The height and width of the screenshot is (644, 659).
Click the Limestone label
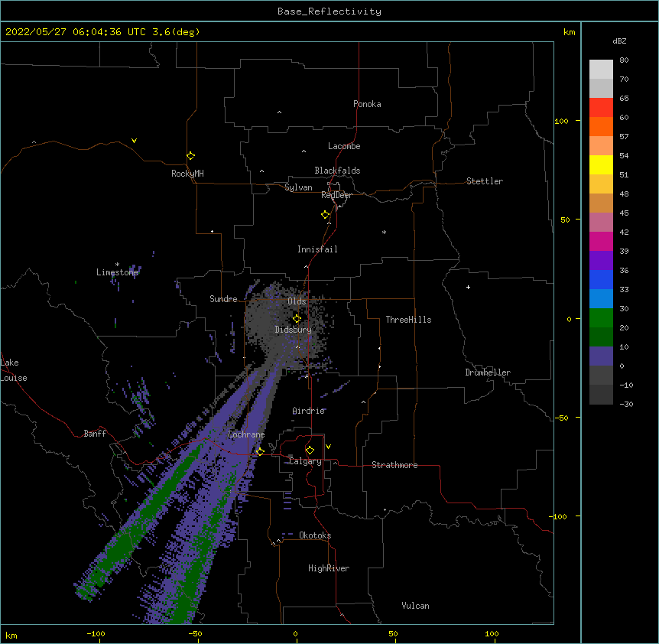pos(117,272)
